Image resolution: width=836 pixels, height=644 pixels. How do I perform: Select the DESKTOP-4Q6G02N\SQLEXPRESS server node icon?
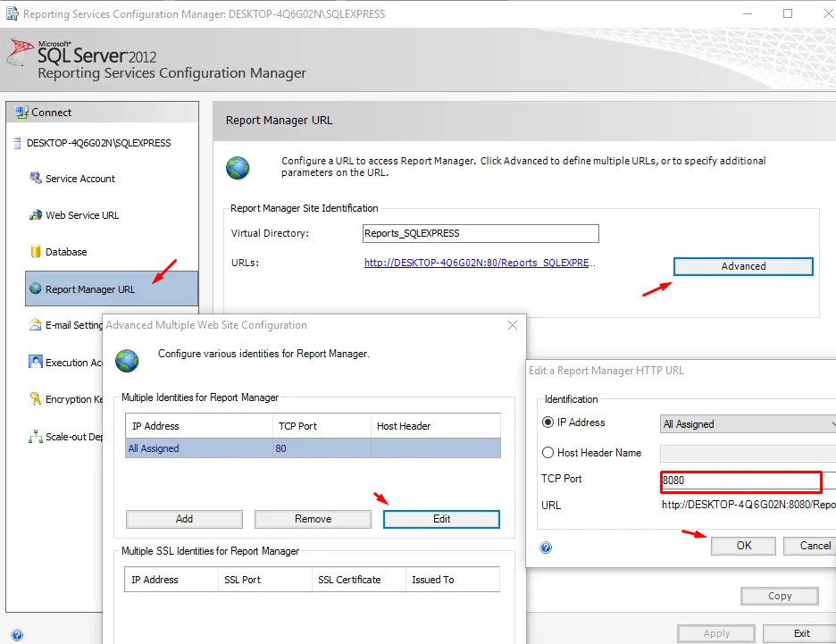coord(17,143)
